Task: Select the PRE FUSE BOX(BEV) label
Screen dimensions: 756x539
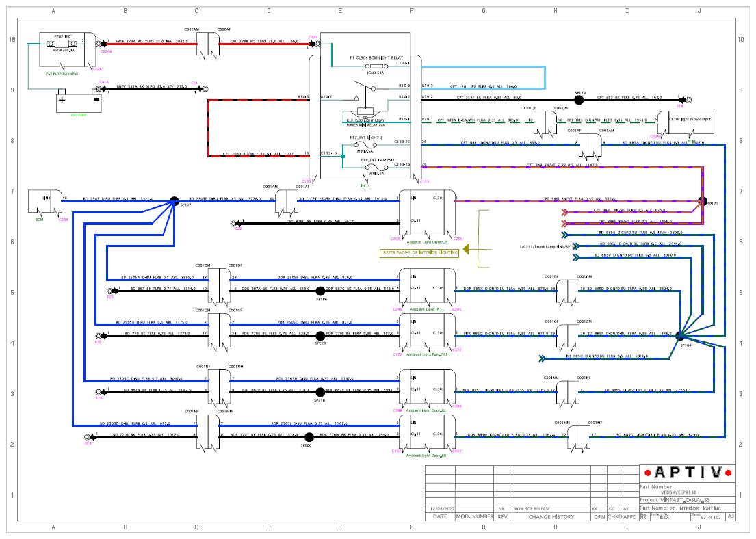Action: click(x=62, y=73)
